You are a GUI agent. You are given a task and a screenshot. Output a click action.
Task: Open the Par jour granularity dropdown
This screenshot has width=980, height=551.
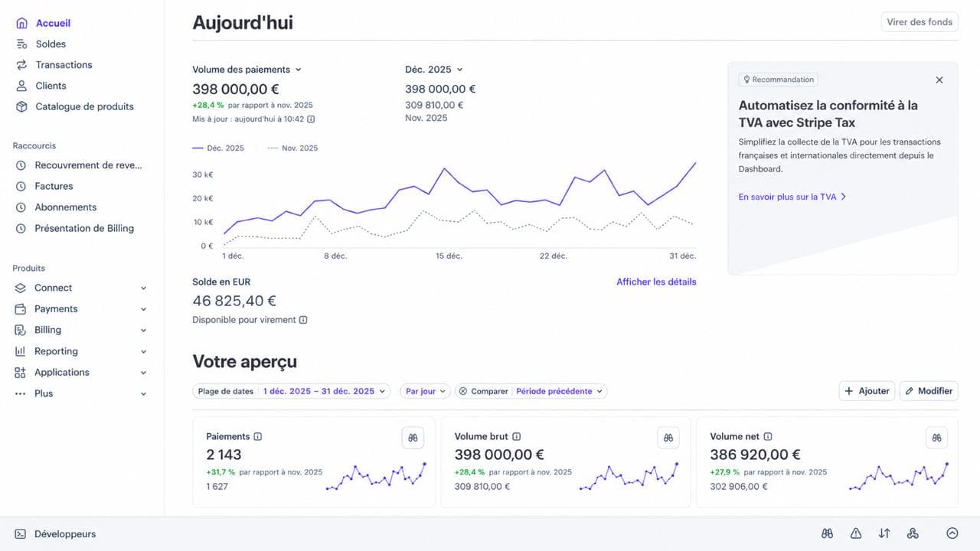(424, 391)
